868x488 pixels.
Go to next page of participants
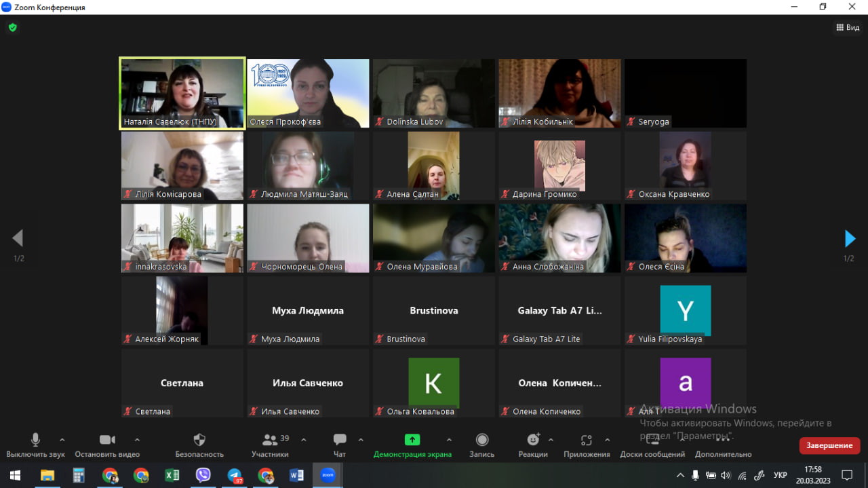pos(850,238)
